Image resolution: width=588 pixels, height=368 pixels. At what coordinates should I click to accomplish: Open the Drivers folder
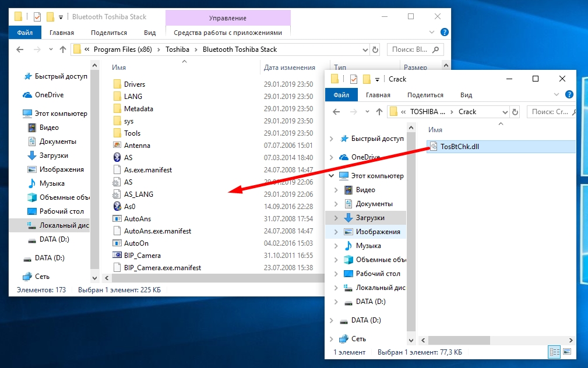[134, 84]
